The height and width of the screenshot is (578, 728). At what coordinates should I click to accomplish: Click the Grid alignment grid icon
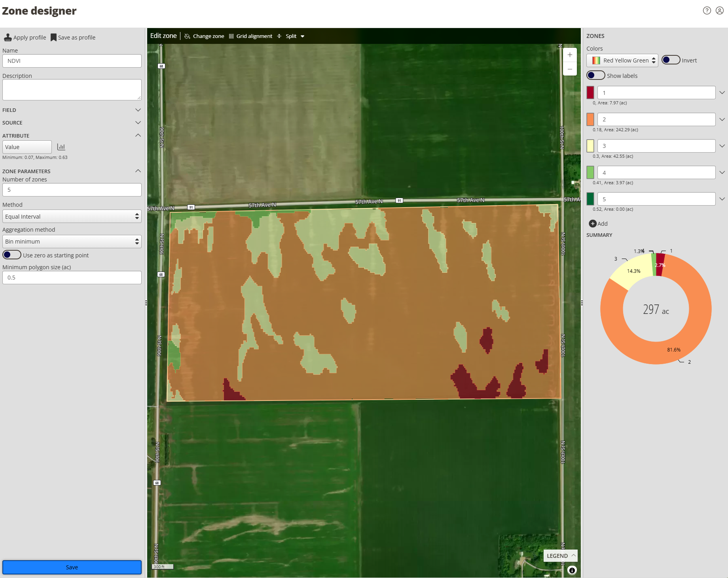(231, 36)
